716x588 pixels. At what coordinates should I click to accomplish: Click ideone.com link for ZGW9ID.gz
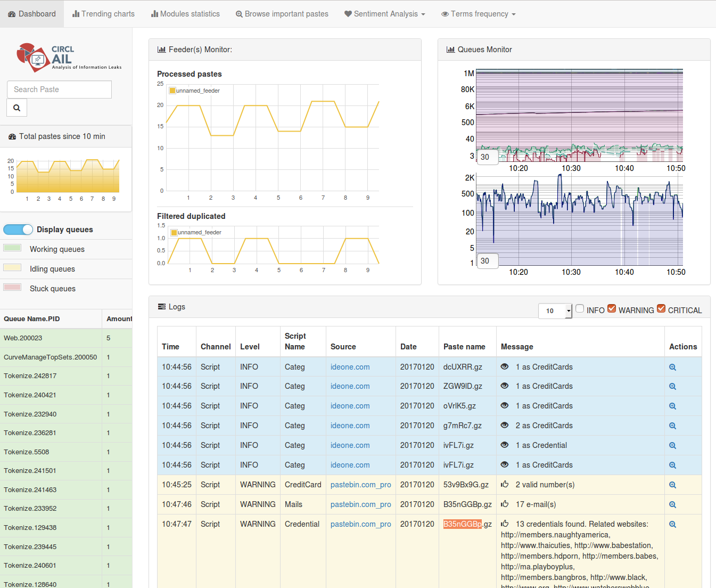[350, 386]
